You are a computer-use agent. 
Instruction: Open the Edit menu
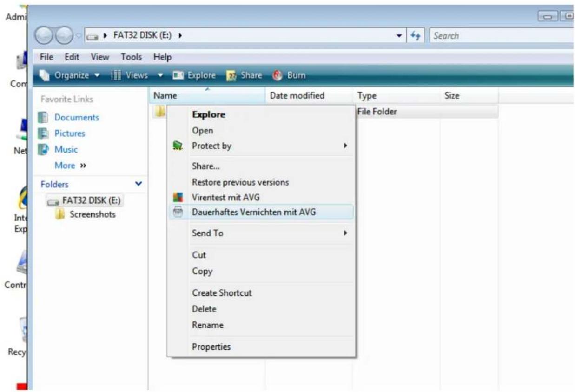coord(71,57)
